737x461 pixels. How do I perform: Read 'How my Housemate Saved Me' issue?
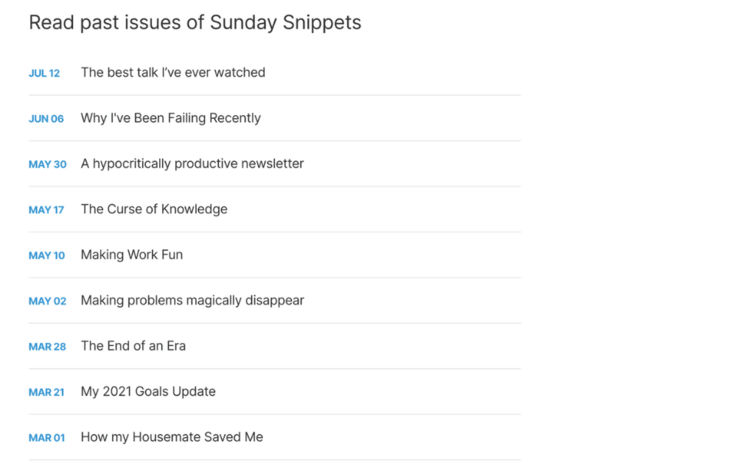pyautogui.click(x=172, y=437)
